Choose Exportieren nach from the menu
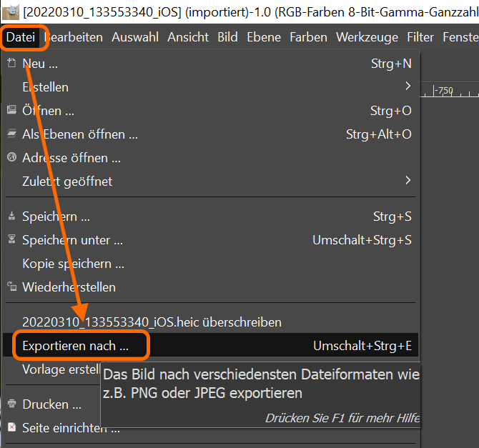Screen dimensions: 479x448 76,347
